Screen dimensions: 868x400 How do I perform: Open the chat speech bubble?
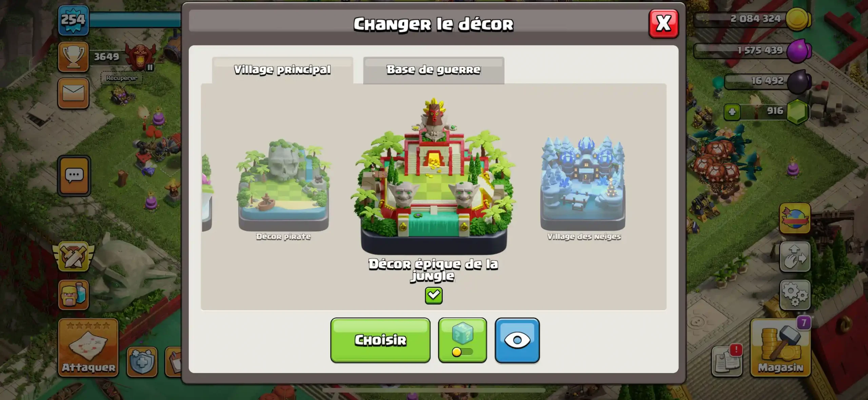coord(74,176)
